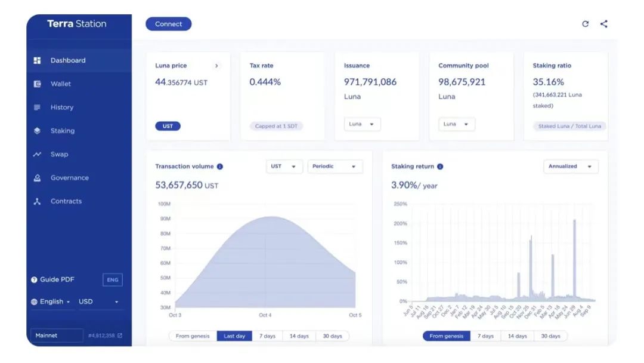Click the Transaction volume info icon

(219, 167)
